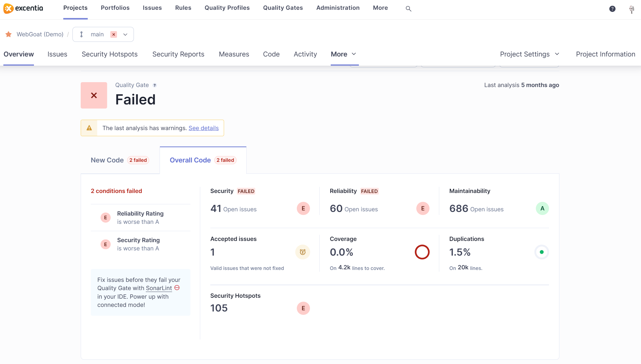This screenshot has width=641, height=364.
Task: Expand the project More dropdown
Action: [x=343, y=54]
